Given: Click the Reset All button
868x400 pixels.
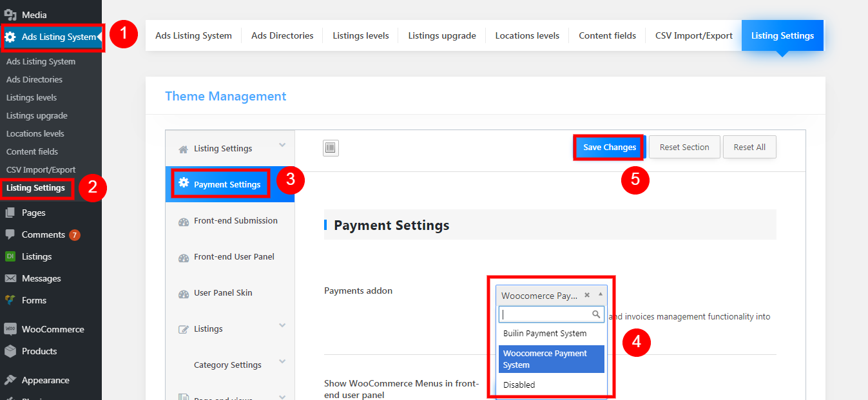Looking at the screenshot, I should pyautogui.click(x=749, y=147).
